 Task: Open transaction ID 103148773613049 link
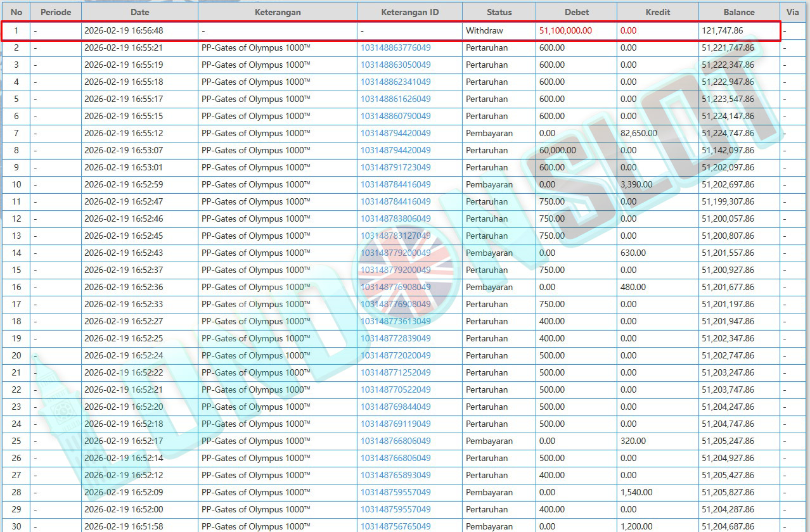[x=395, y=321]
